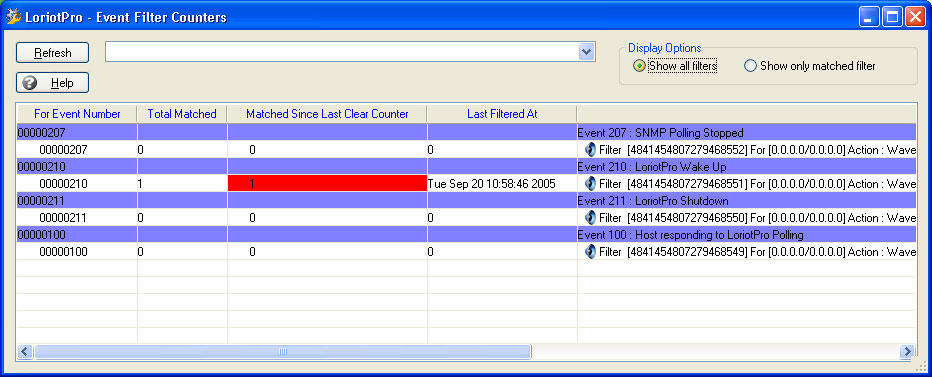Click filter text ending 468551
The image size is (932, 377).
point(757,184)
